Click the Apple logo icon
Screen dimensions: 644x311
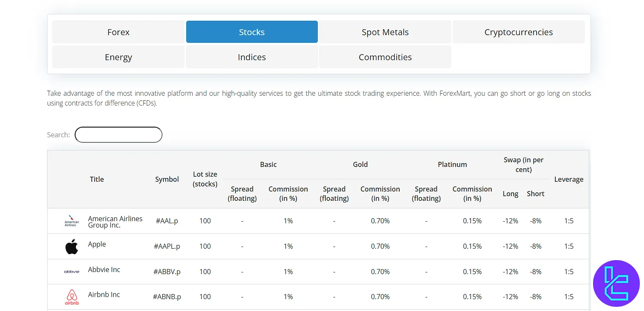coord(71,246)
